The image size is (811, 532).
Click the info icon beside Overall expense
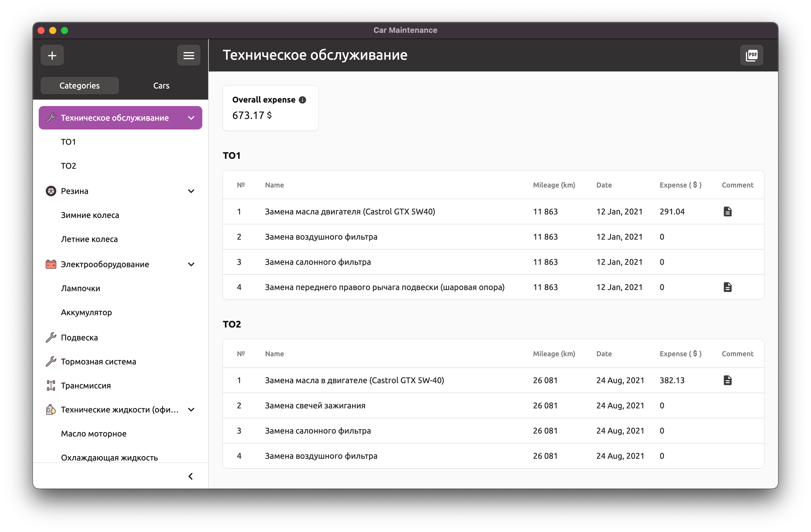(x=302, y=100)
